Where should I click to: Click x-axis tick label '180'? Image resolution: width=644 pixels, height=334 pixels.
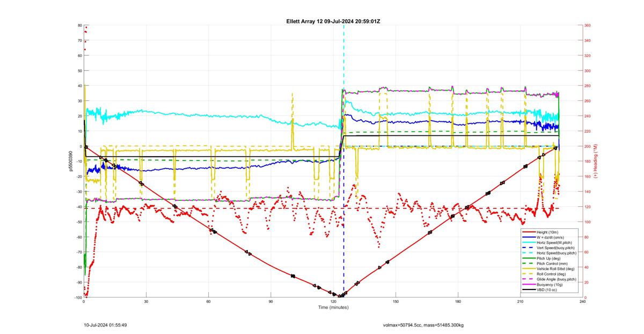pos(458,302)
